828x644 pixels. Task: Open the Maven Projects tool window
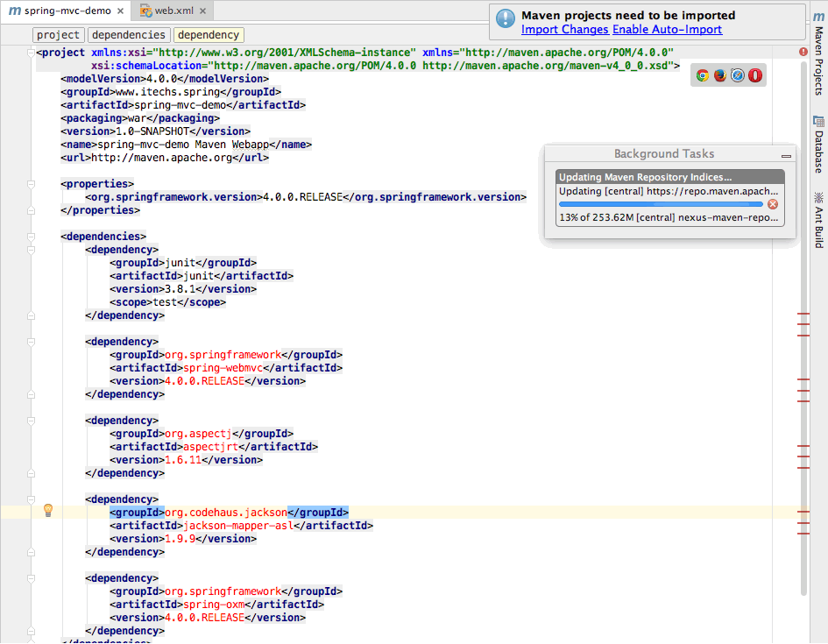coord(818,53)
